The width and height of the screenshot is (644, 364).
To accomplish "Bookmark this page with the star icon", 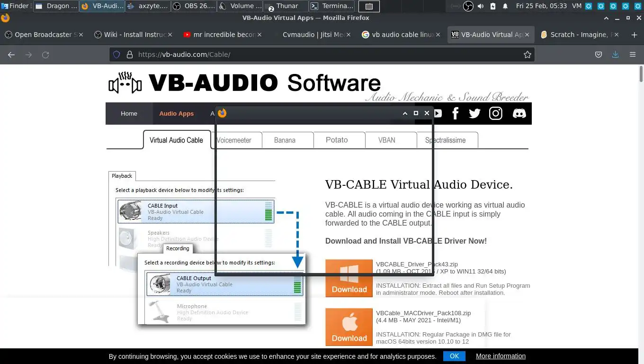I will (527, 55).
